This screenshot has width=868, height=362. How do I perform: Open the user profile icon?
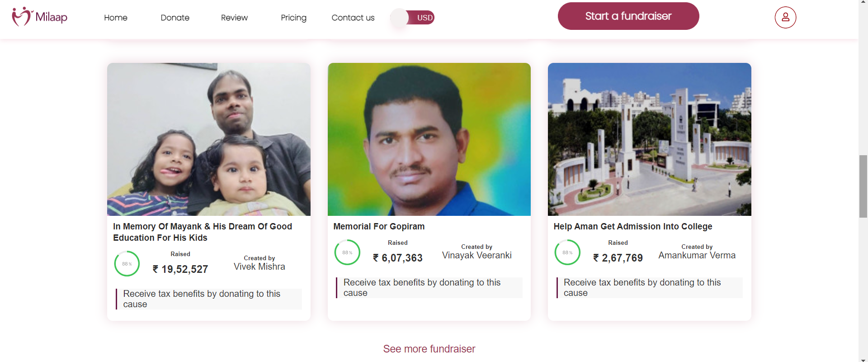click(x=785, y=18)
